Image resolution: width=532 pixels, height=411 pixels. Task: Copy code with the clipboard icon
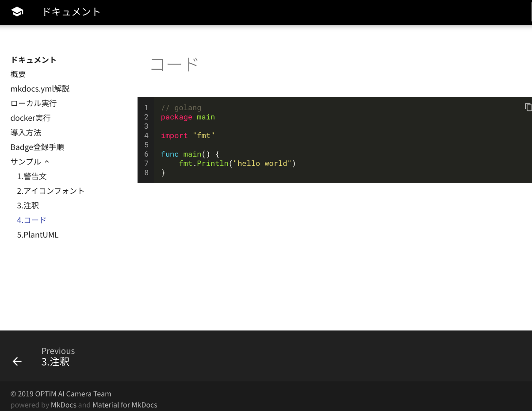(528, 107)
